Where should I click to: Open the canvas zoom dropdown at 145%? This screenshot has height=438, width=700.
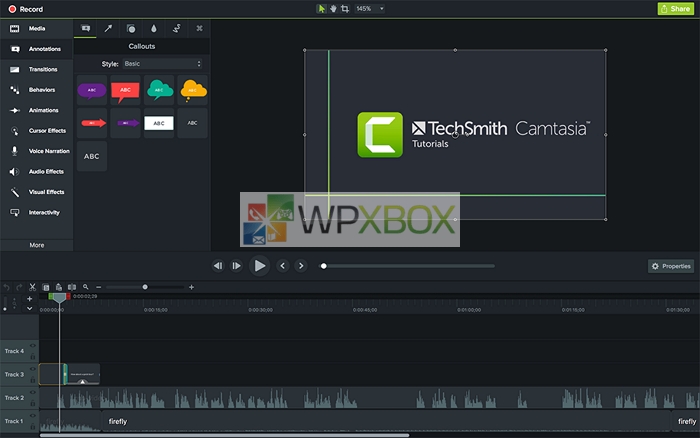370,8
